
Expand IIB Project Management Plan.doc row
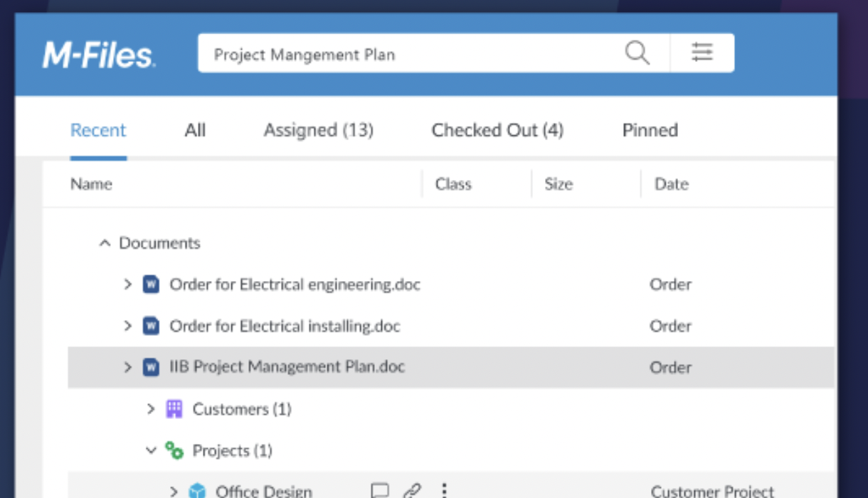(x=128, y=367)
